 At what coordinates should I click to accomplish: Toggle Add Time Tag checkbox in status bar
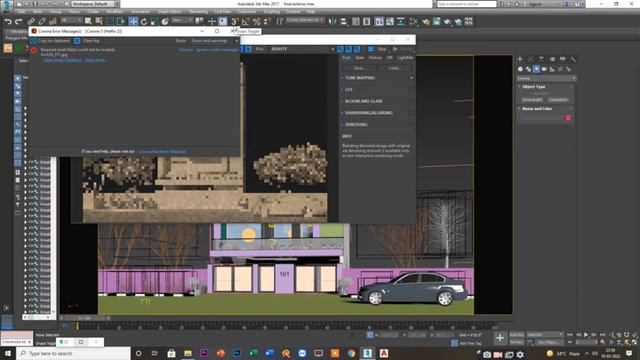(x=454, y=343)
